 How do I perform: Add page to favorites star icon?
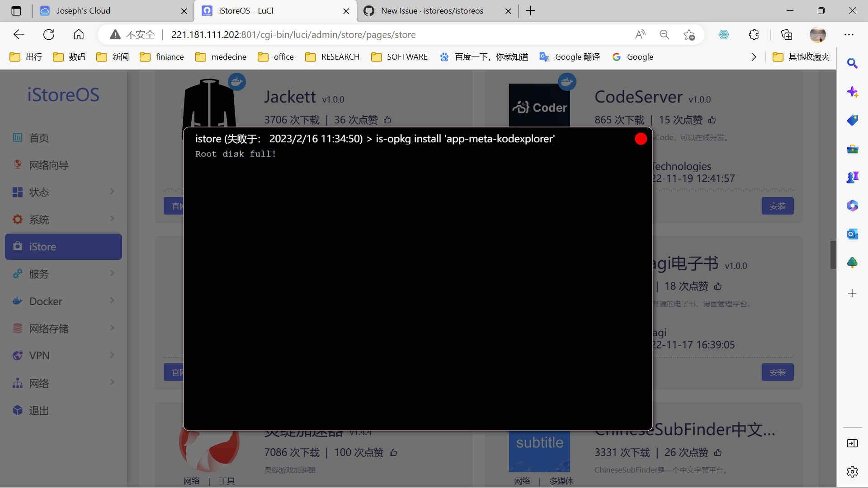point(689,35)
